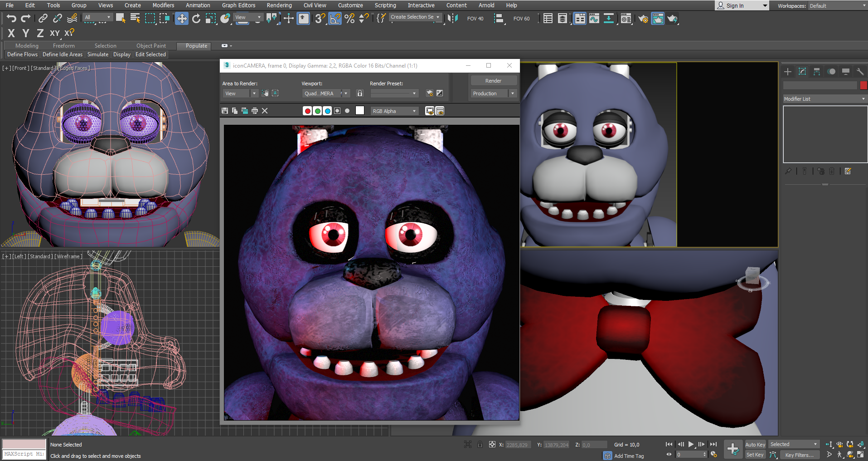
Task: Click the Mirror tool icon
Action: click(452, 19)
